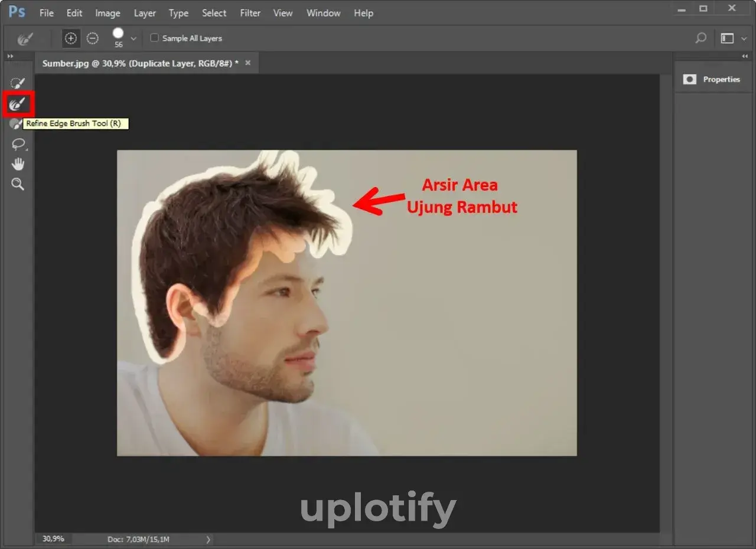The image size is (756, 549).
Task: Open the Help menu
Action: (x=363, y=12)
